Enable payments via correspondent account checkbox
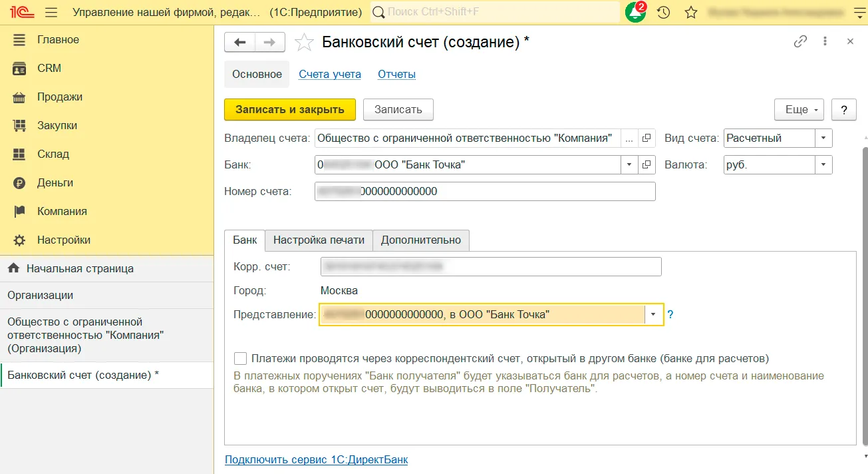 [240, 358]
